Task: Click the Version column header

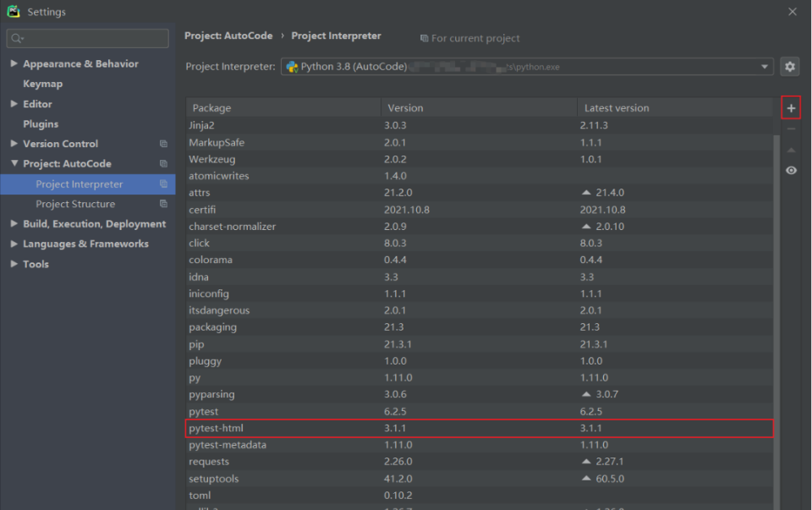Action: tap(480, 107)
